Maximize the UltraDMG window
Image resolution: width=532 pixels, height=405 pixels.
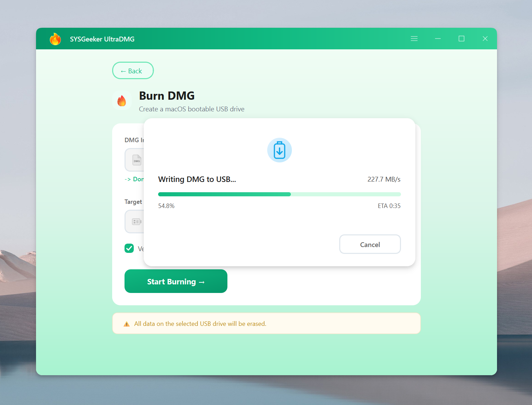point(461,39)
